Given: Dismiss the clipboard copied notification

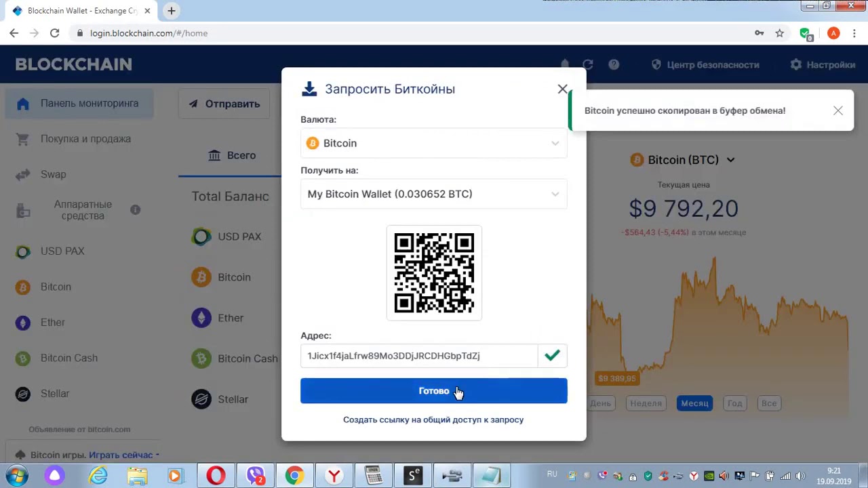Looking at the screenshot, I should (838, 110).
